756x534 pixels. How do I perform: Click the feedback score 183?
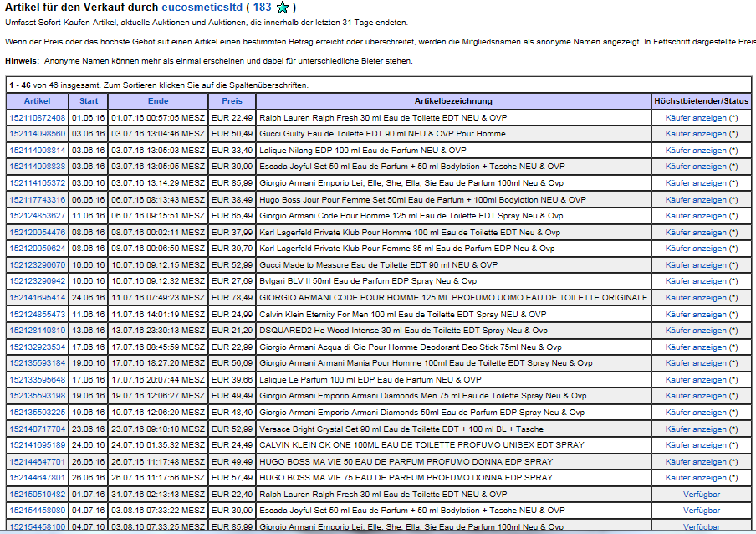pos(263,8)
